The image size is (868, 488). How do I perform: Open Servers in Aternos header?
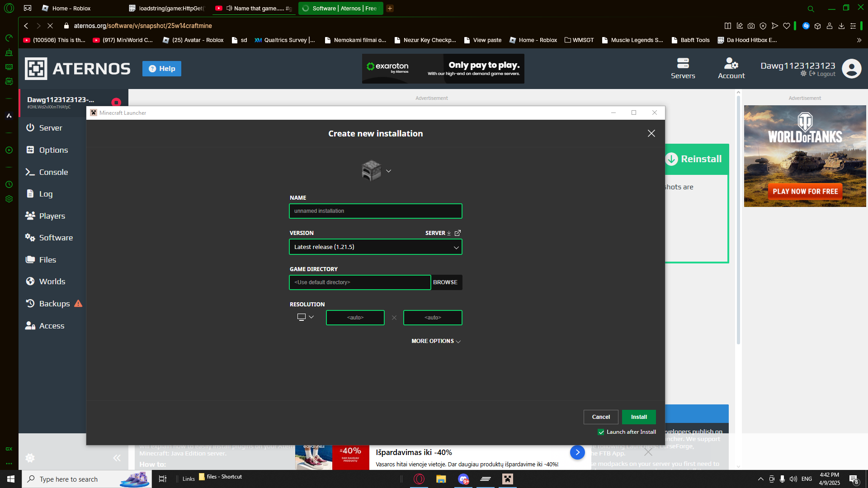tap(683, 69)
